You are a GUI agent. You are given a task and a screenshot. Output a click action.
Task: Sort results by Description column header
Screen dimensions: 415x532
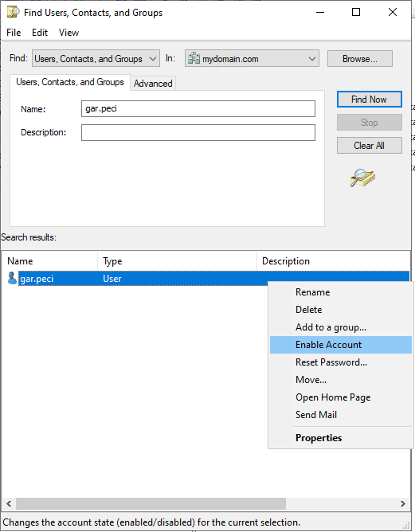[333, 261]
